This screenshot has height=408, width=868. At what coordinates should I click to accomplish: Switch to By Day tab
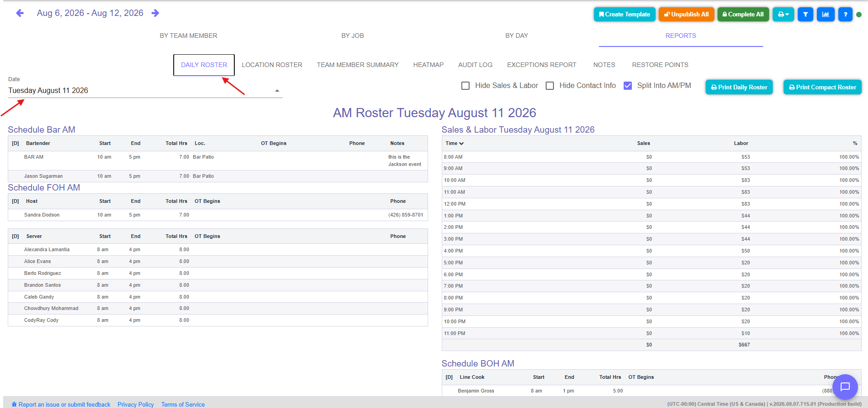517,36
